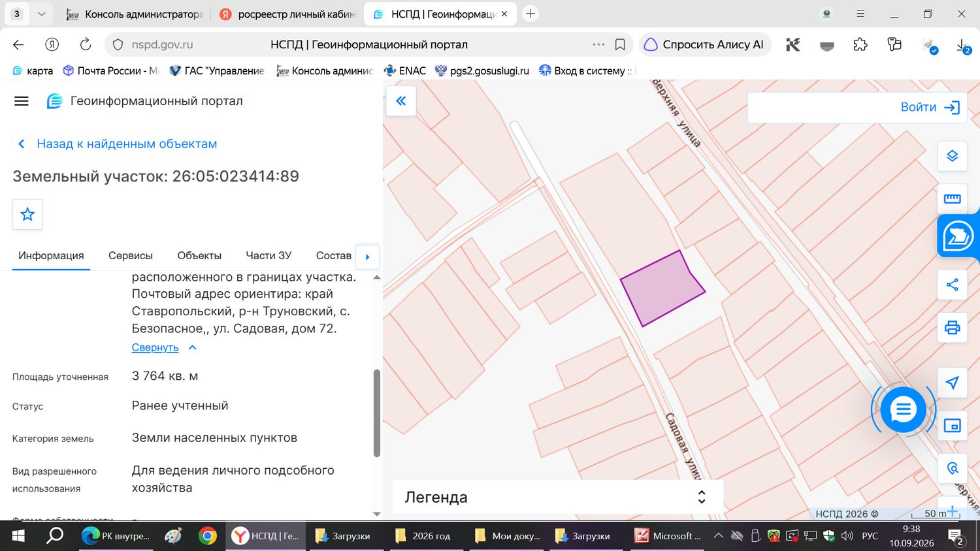Open the Состав tab
Image resolution: width=980 pixels, height=551 pixels.
coord(333,255)
